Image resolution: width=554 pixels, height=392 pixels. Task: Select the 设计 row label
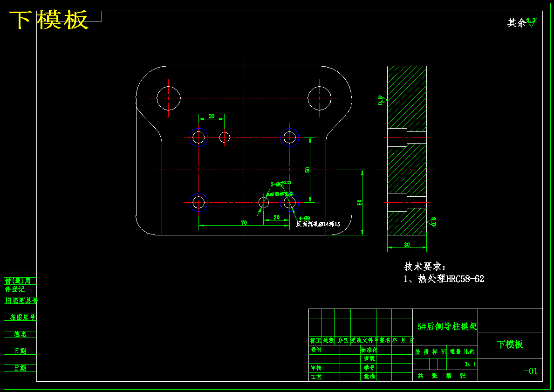316,350
